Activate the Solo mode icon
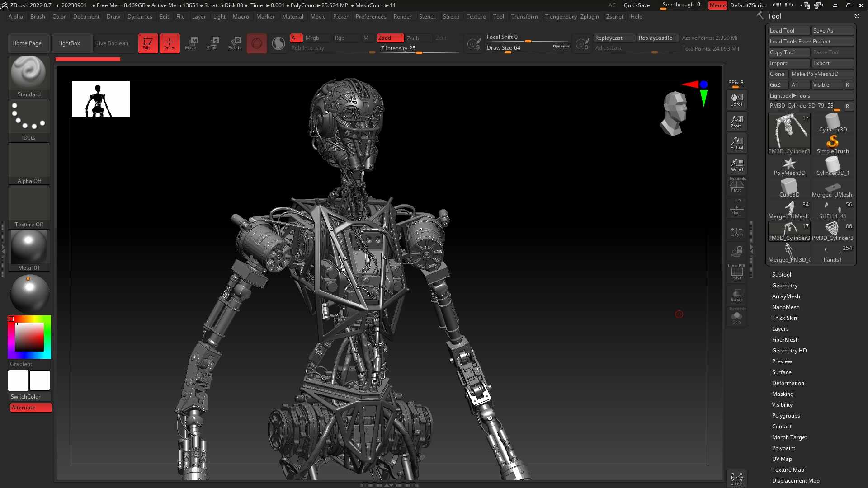The height and width of the screenshot is (488, 868). [x=736, y=317]
